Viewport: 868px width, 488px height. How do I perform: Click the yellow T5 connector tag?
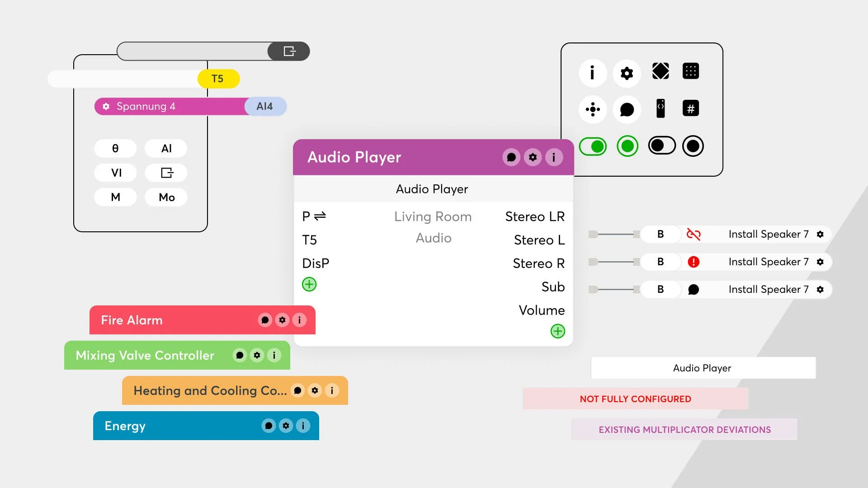pos(218,79)
